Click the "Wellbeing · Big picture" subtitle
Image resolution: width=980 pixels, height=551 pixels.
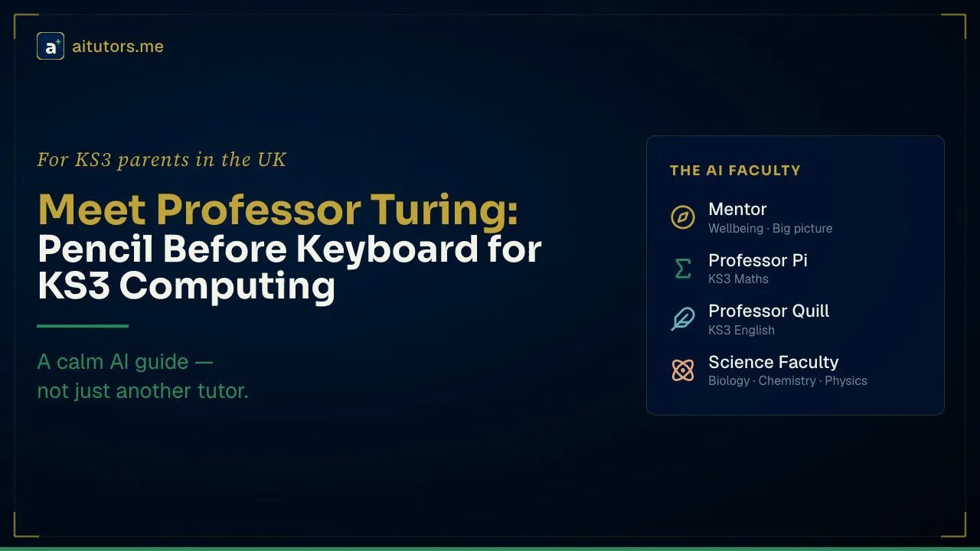[x=770, y=228]
